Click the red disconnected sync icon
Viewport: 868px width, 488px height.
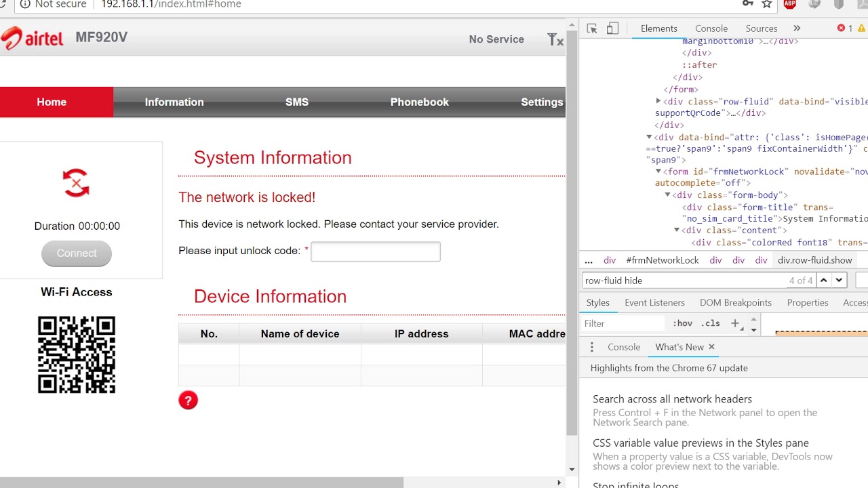(76, 183)
